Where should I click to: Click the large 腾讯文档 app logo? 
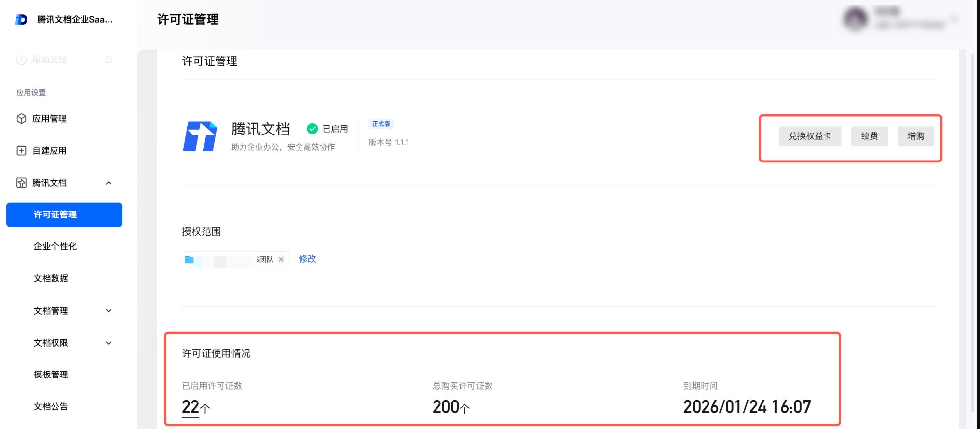pos(200,136)
